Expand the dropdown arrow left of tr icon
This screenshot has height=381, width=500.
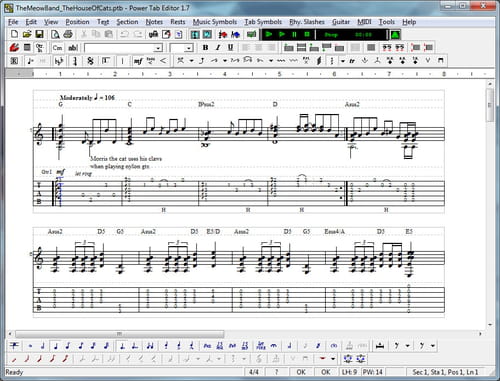tap(343, 61)
